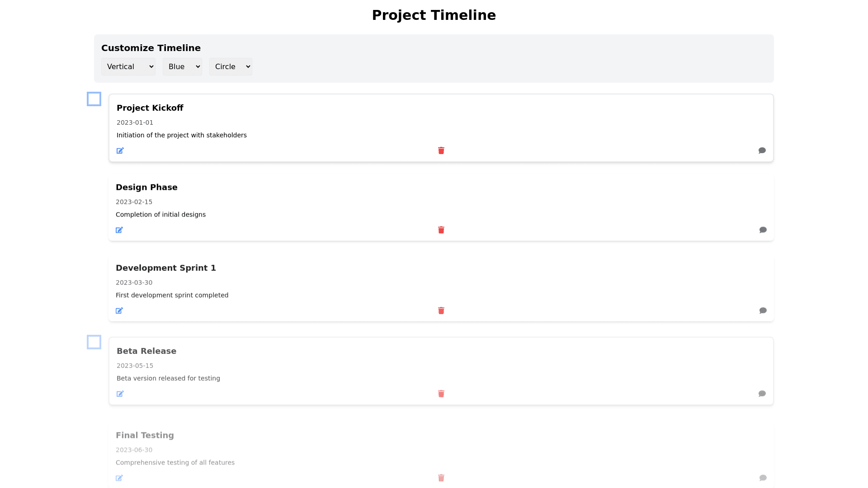This screenshot has width=868, height=488.
Task: Open comments for Beta Release
Action: click(x=762, y=394)
